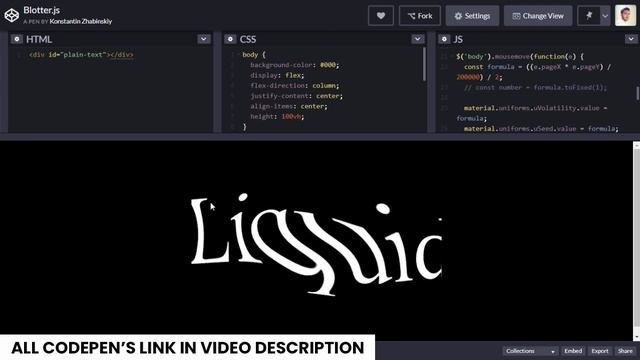Viewport: 640px width, 360px height.
Task: Expand the dropdown arrow next to pin
Action: (605, 16)
